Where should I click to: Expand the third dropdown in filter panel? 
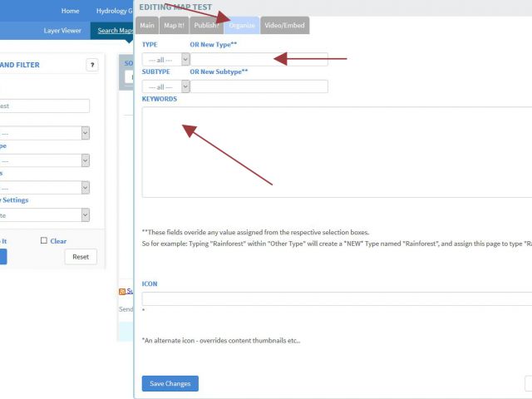click(x=44, y=188)
